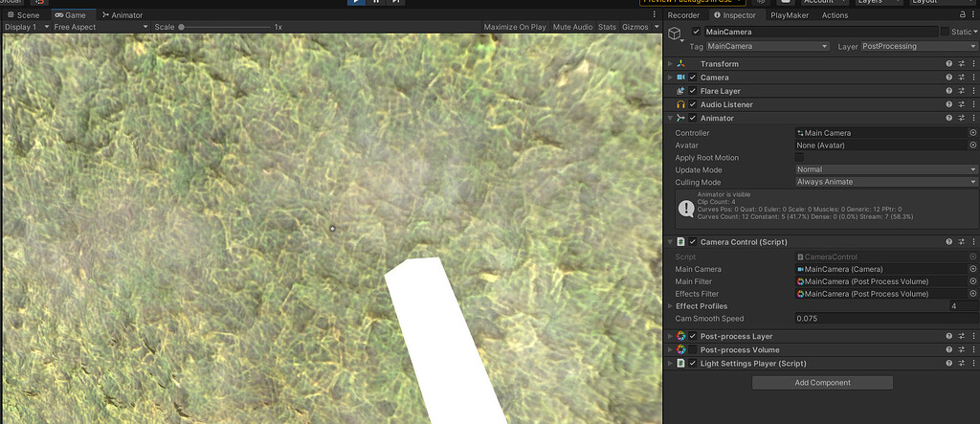
Task: Click the object picker for the Controller field
Action: [x=972, y=133]
